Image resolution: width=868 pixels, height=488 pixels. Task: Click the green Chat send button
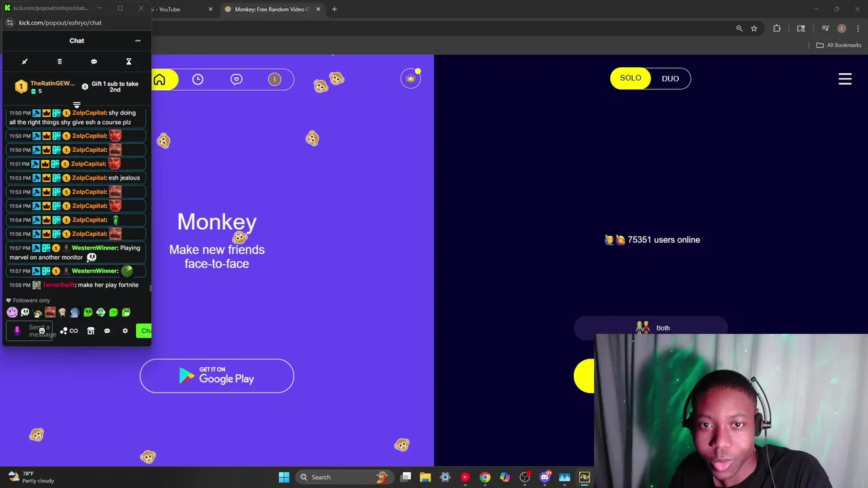point(144,331)
